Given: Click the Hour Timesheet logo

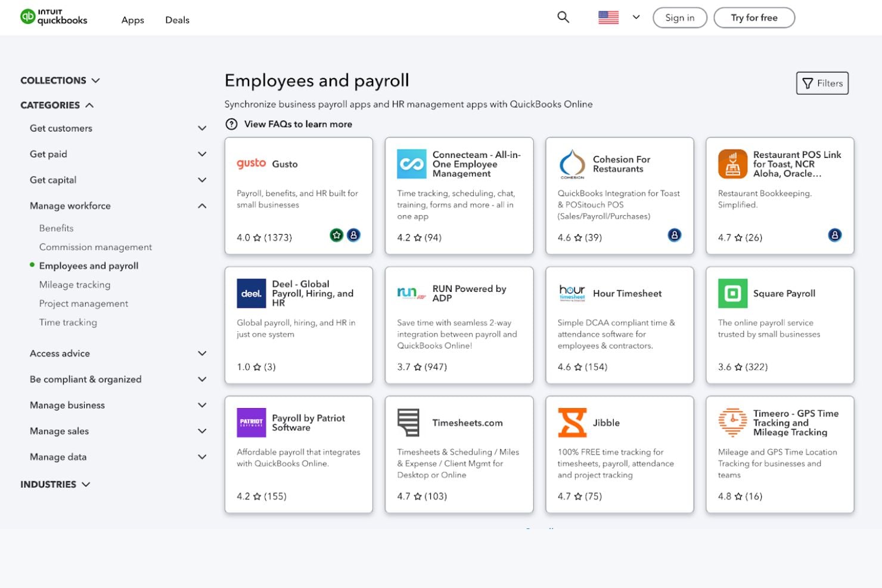Looking at the screenshot, I should (572, 293).
